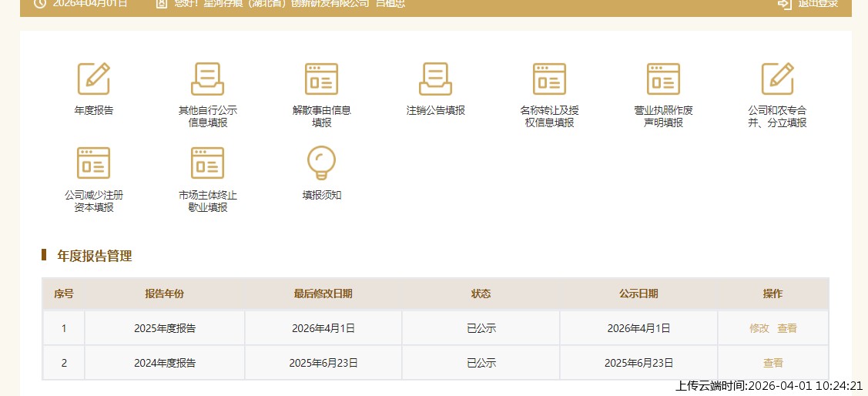This screenshot has width=868, height=396.
Task: Select the 2025年度报告 cell
Action: (x=164, y=328)
